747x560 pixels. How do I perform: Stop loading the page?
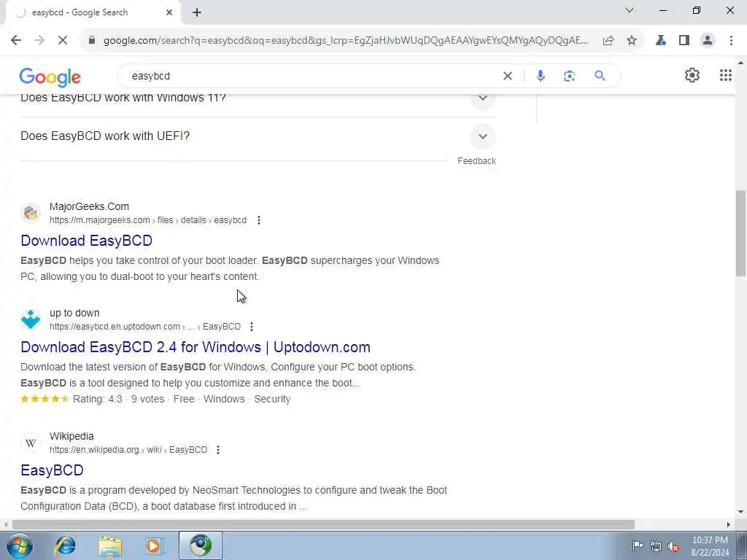coord(63,41)
